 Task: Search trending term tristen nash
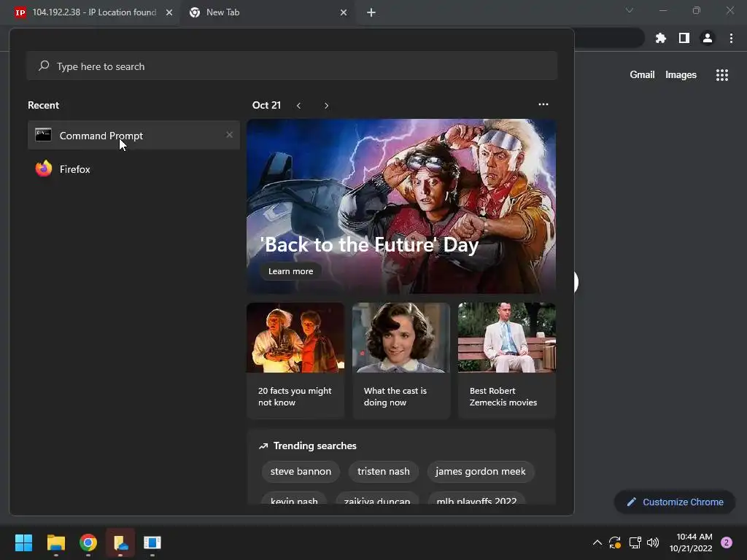tap(384, 472)
